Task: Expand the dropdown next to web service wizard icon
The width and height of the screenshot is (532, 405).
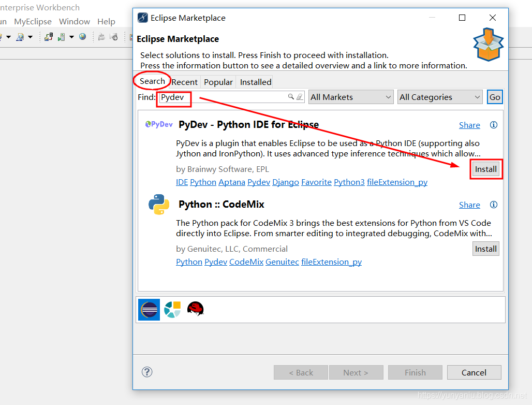Action: point(30,37)
